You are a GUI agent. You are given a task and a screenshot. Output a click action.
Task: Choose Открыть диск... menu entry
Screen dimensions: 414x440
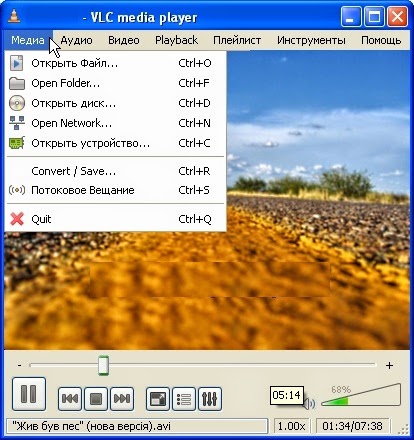click(x=115, y=103)
